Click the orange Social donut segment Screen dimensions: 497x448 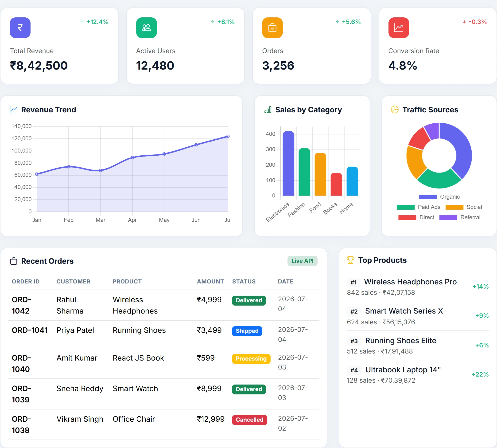[415, 162]
